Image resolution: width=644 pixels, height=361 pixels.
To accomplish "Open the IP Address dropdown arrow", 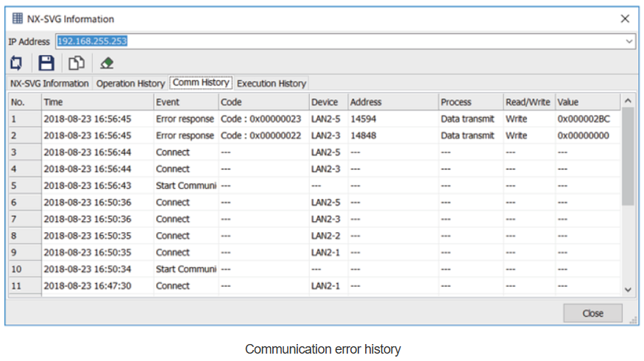I will [629, 42].
